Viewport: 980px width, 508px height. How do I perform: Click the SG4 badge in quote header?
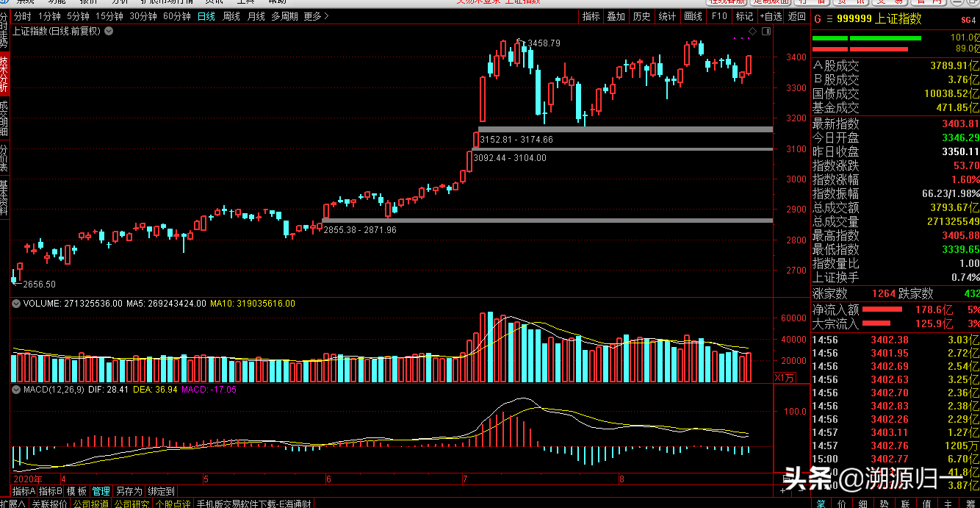coord(968,21)
